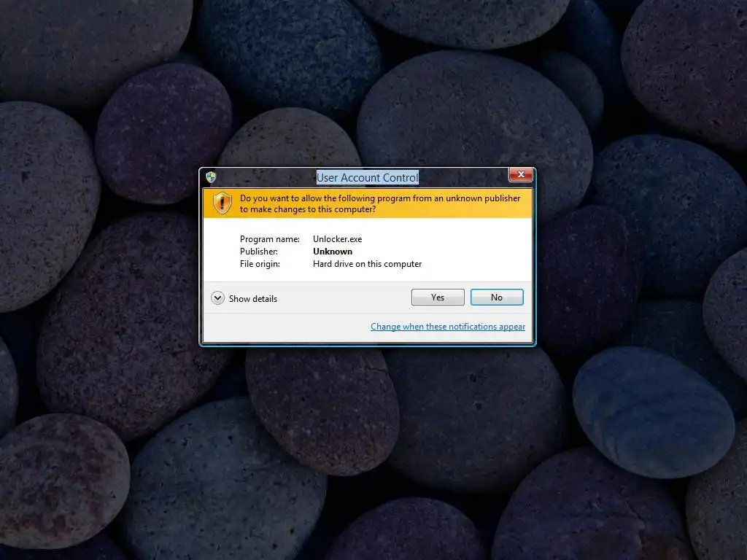Viewport: 747px width, 560px height.
Task: Click the 'Show details' label
Action: tap(253, 299)
